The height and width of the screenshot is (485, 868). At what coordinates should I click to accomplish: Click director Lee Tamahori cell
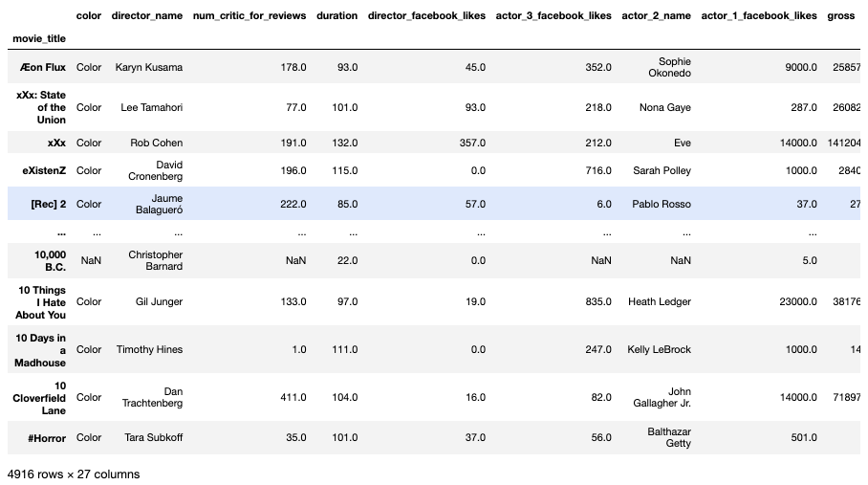click(x=152, y=107)
